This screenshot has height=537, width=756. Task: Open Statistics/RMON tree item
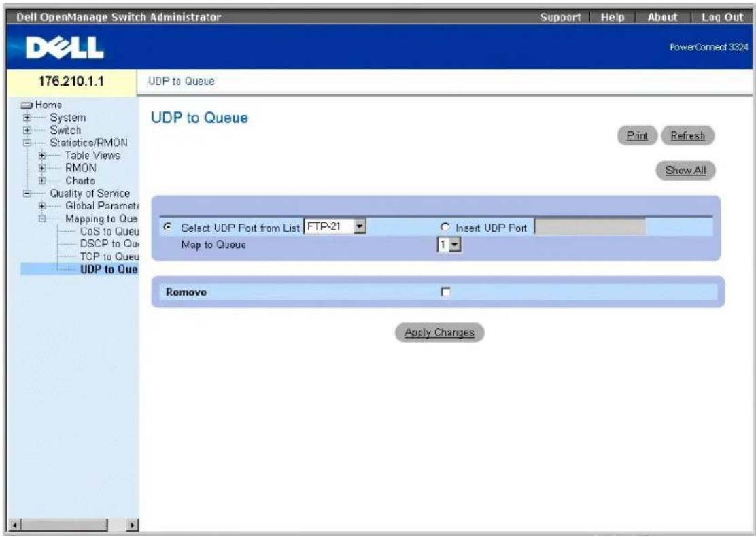coord(88,143)
